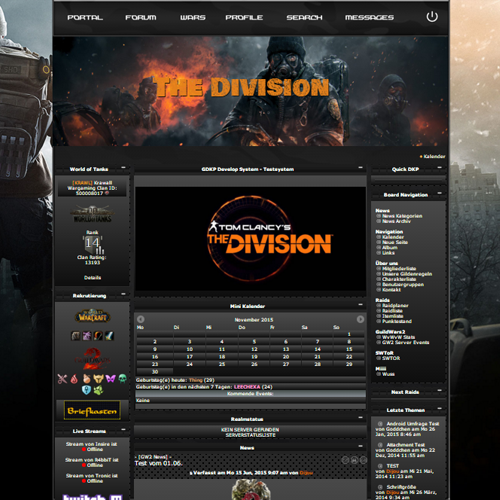Viewport: 500px width, 500px height.
Task: Collapse the Next Raids block
Action: click(439, 390)
